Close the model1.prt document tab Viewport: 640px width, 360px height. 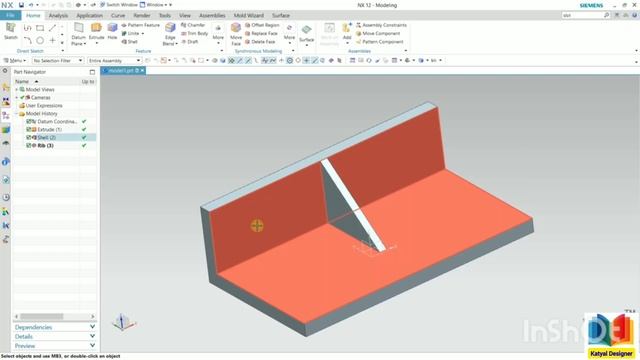[142, 71]
